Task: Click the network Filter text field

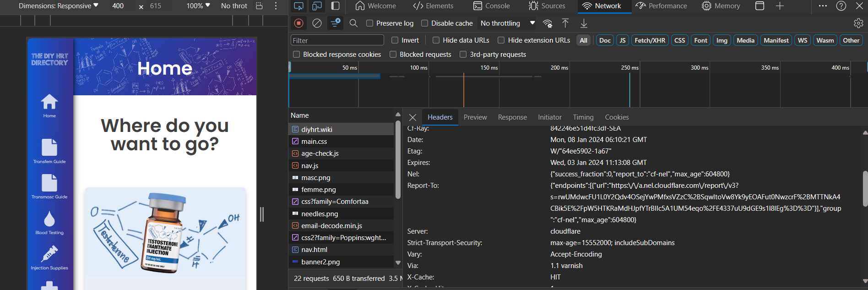Action: (337, 40)
